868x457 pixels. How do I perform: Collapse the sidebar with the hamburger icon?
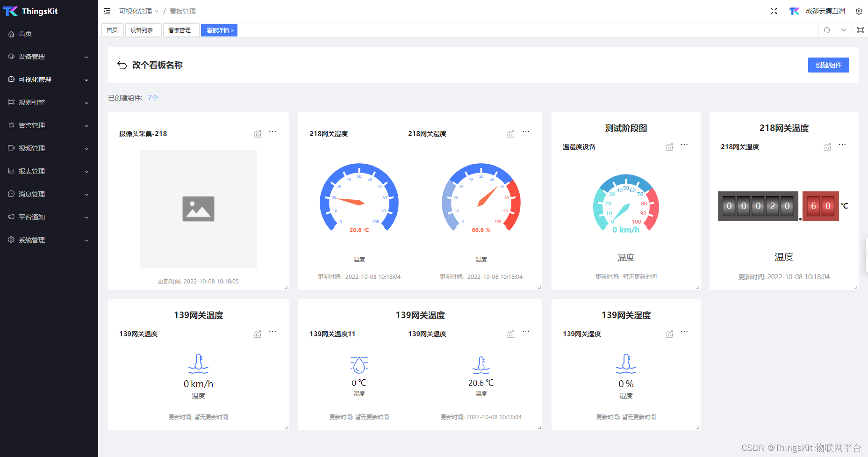click(x=107, y=11)
